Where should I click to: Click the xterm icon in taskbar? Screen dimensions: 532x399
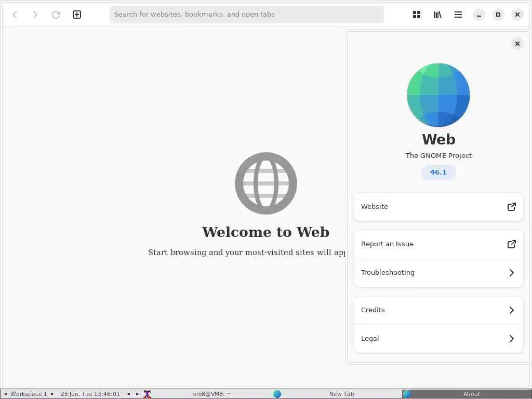tap(147, 394)
